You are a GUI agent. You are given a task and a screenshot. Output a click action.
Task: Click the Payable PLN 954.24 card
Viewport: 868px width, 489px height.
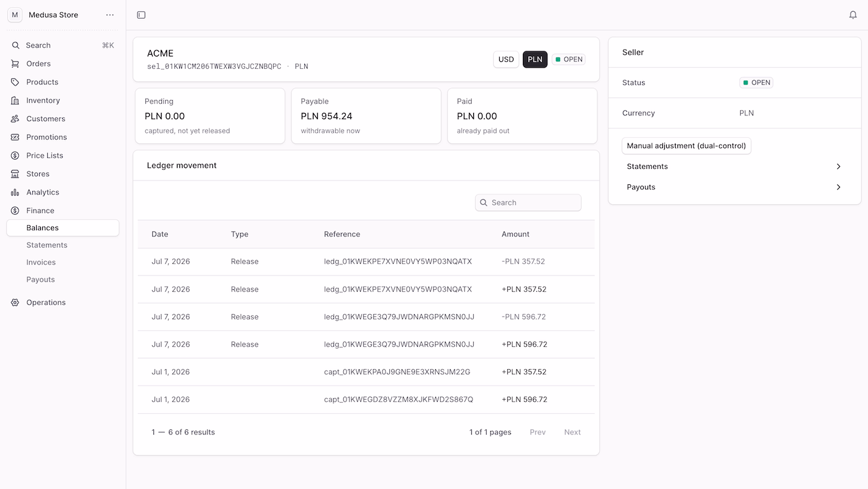366,116
